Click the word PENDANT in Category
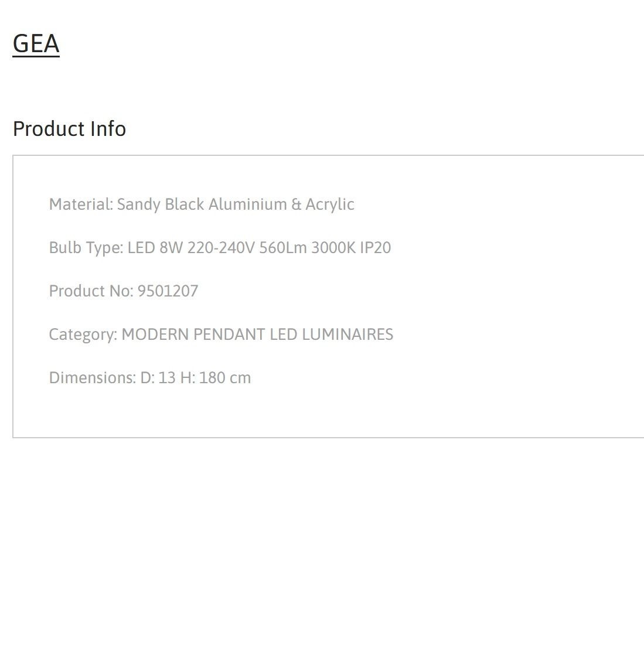Screen dimensions: 644x658 (x=229, y=335)
